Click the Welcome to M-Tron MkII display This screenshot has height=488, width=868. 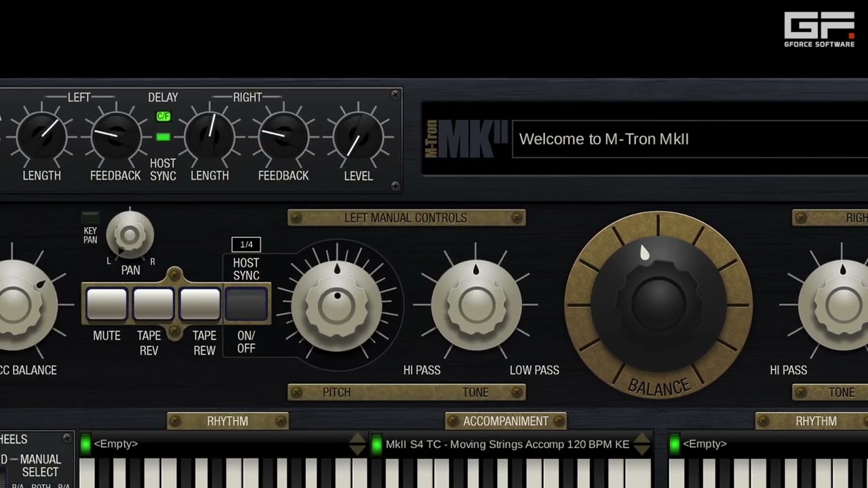click(x=690, y=139)
